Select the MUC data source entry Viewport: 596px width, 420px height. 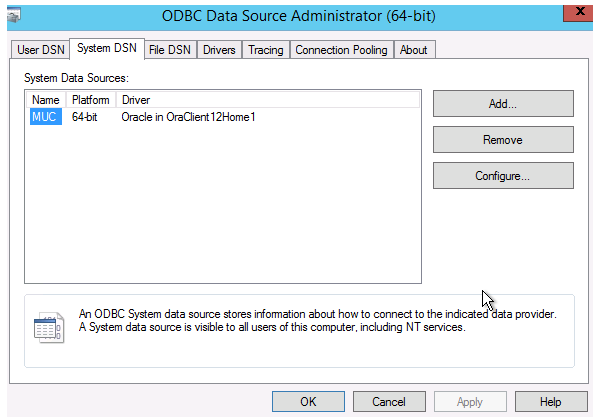point(46,117)
